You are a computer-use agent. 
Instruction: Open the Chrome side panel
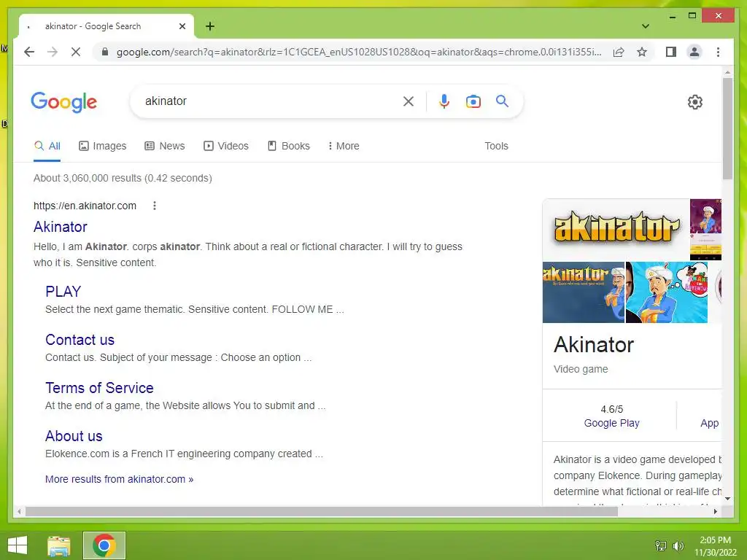(671, 52)
